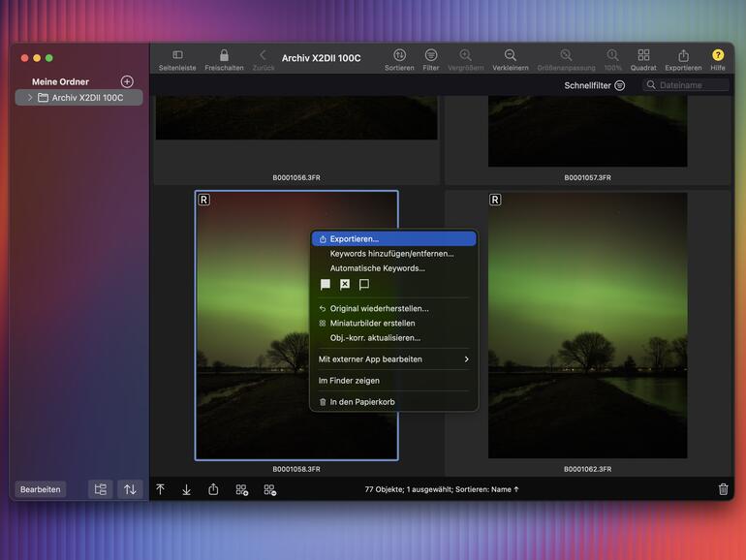Viewport: 746px width, 560px height.
Task: Open Hilfe with the question mark icon
Action: 718,55
